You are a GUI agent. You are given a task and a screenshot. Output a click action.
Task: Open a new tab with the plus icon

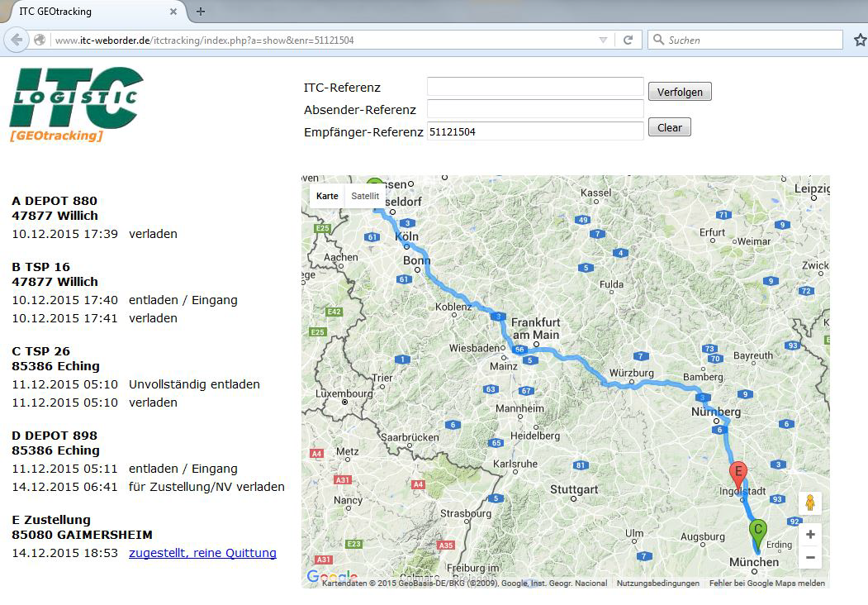[201, 12]
